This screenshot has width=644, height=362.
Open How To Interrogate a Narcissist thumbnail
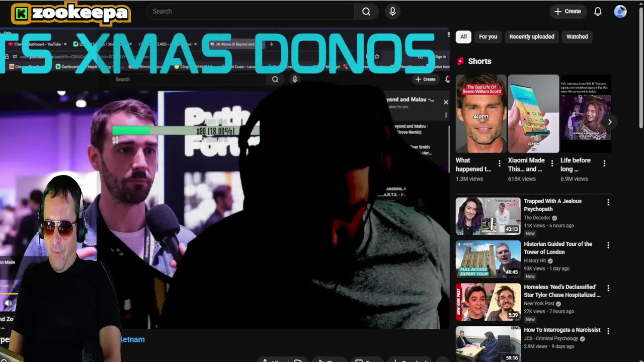(x=488, y=344)
